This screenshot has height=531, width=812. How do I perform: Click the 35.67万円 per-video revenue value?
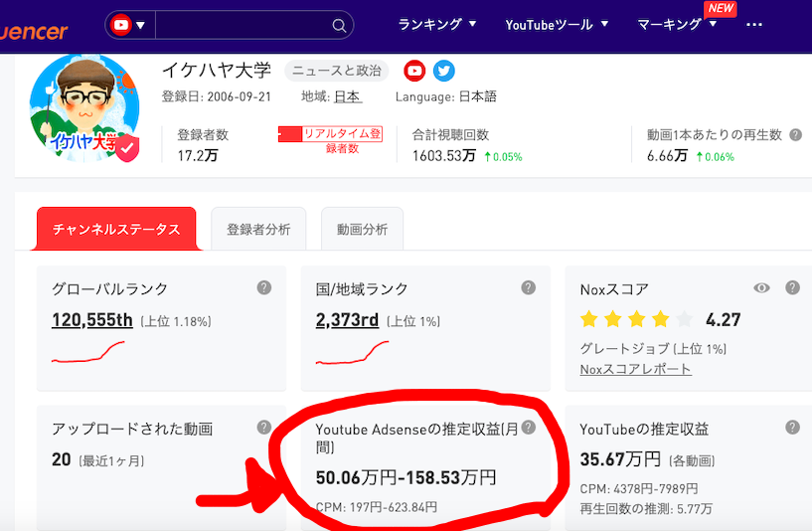pos(620,459)
